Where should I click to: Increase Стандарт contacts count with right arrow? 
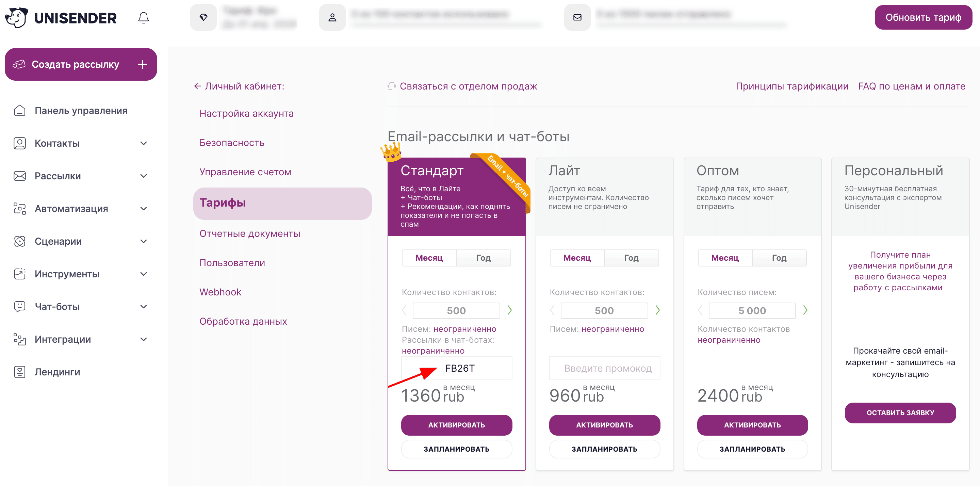[x=509, y=310]
